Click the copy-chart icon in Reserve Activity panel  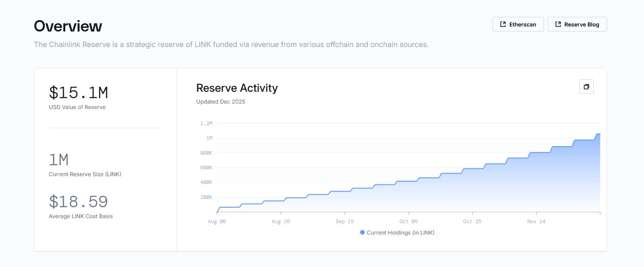tap(586, 86)
